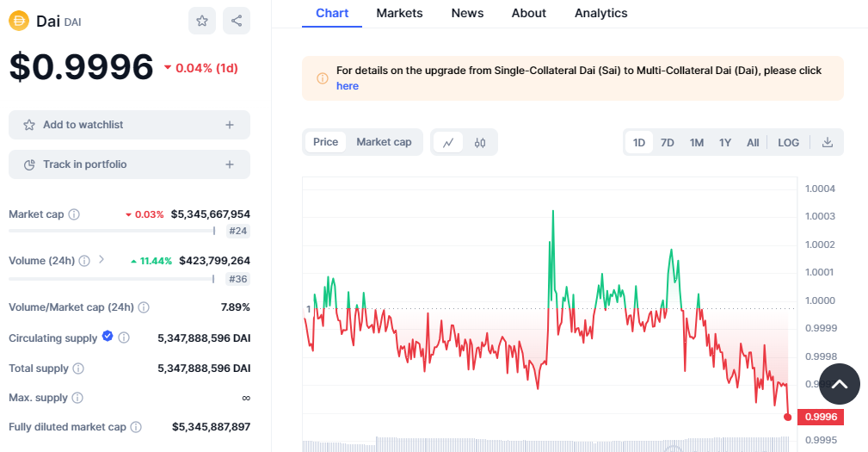868x452 pixels.
Task: Click the info icon beside Circulating supply
Action: click(x=124, y=337)
